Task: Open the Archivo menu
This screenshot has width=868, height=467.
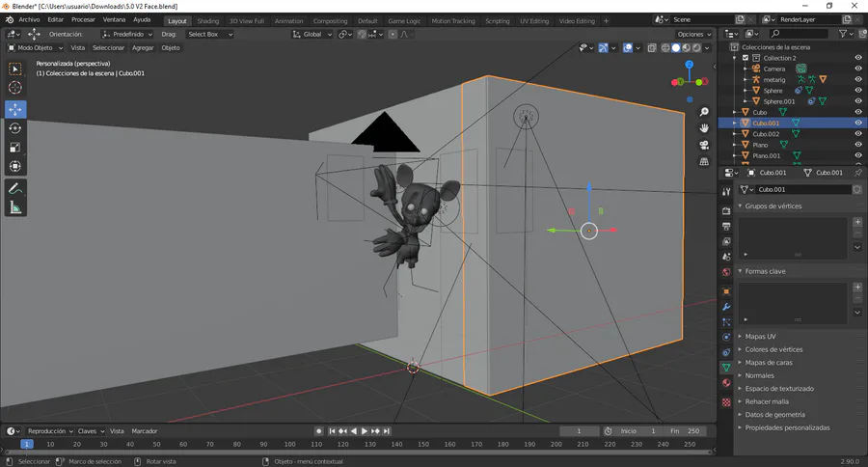Action: (x=29, y=20)
